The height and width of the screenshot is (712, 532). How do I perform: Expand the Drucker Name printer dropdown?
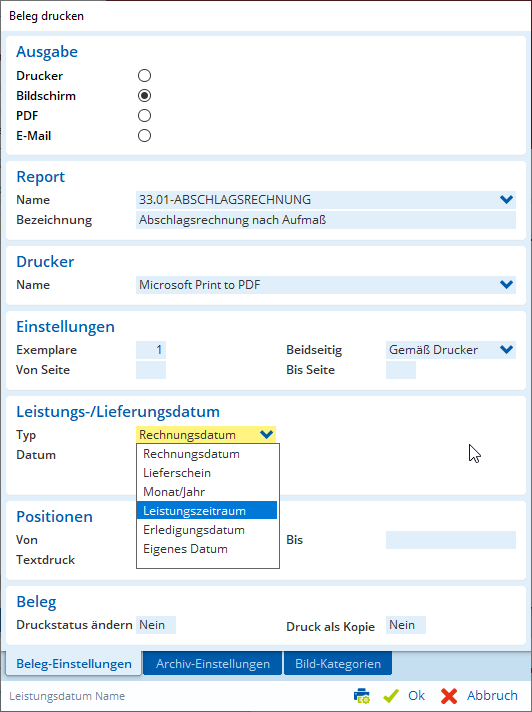click(x=506, y=285)
